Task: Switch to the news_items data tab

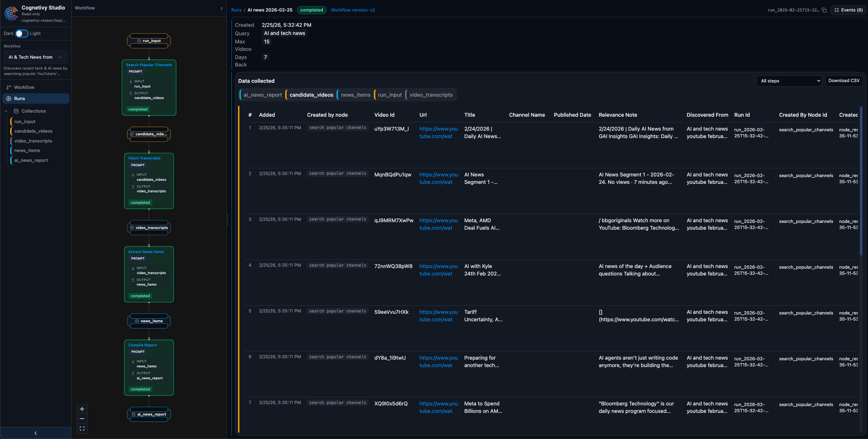Action: pos(355,95)
